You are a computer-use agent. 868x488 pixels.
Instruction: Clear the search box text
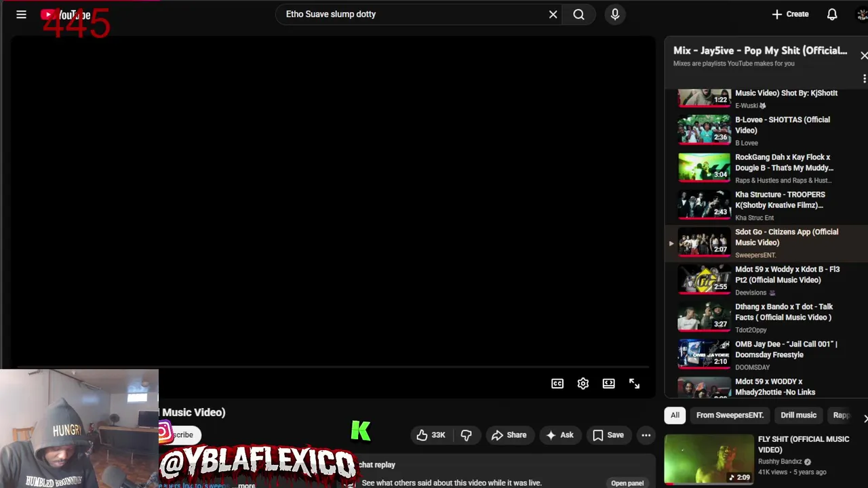(553, 14)
